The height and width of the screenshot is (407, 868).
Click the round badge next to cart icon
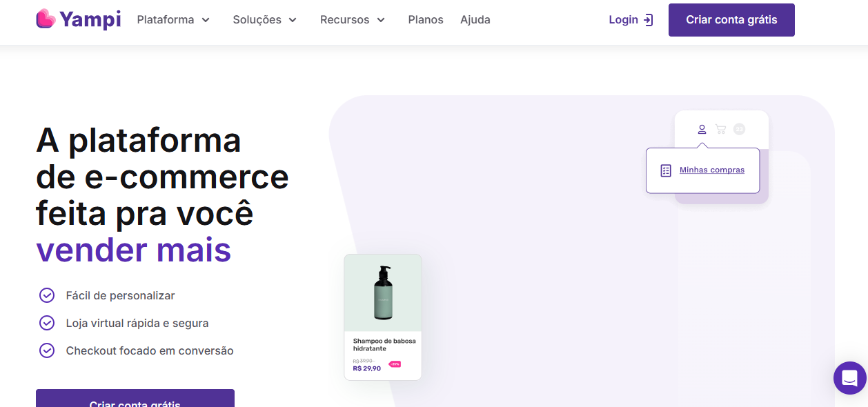(739, 129)
